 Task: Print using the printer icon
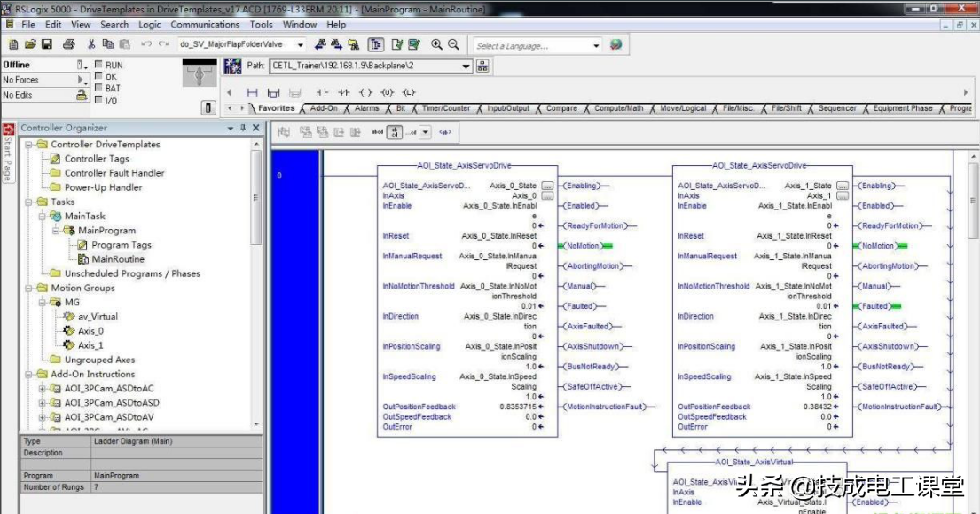69,44
